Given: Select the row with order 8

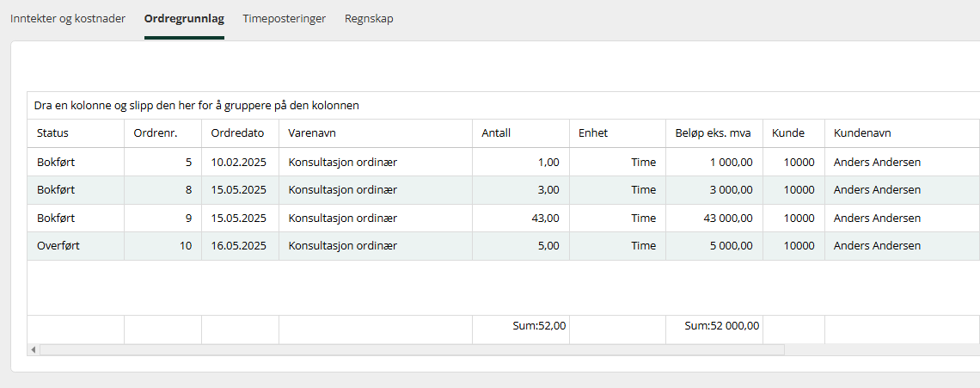Looking at the screenshot, I should click(x=504, y=190).
